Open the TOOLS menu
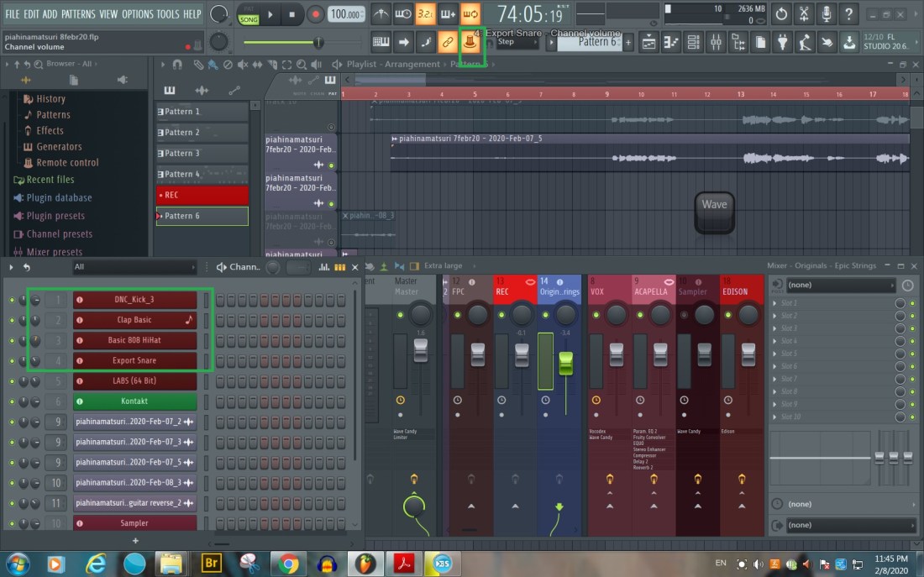 168,14
